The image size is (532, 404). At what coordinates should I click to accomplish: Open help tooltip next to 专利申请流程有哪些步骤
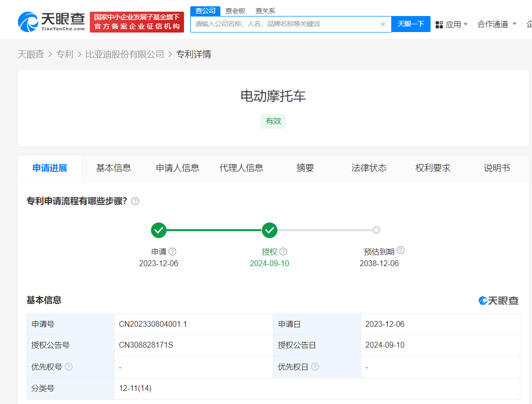pos(135,201)
